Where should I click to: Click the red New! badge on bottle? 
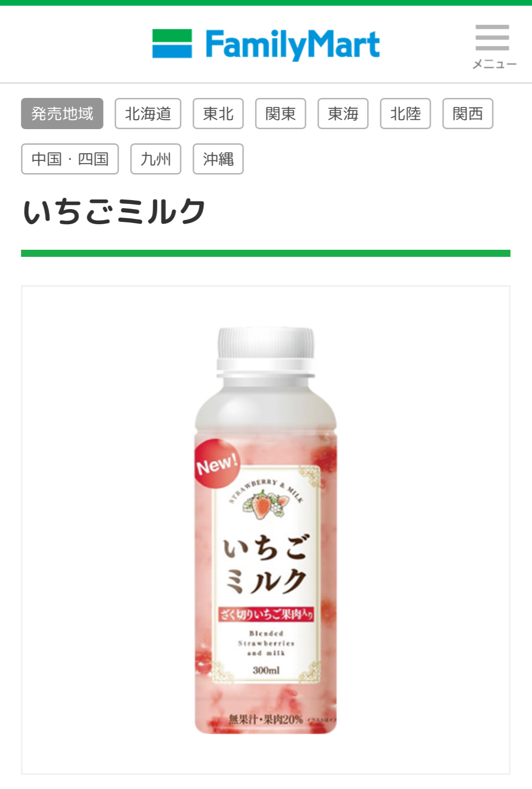click(218, 464)
